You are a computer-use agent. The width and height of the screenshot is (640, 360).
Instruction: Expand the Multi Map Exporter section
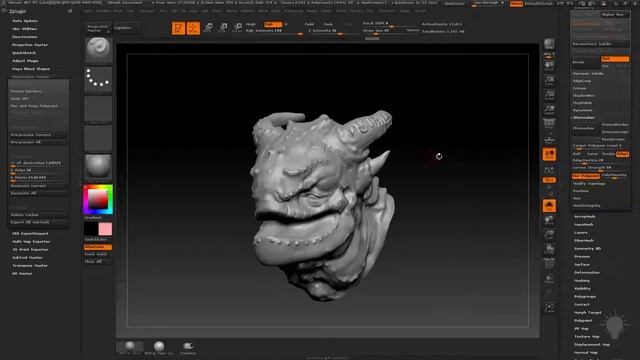click(31, 242)
